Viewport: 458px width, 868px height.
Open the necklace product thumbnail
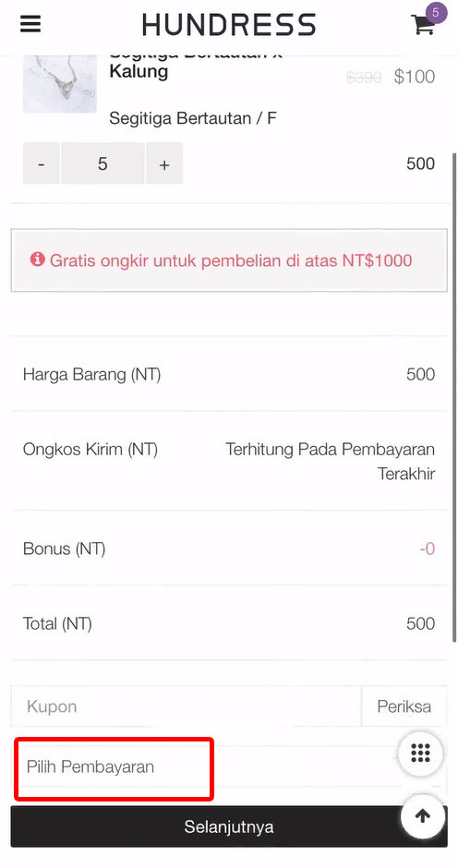coord(60,83)
